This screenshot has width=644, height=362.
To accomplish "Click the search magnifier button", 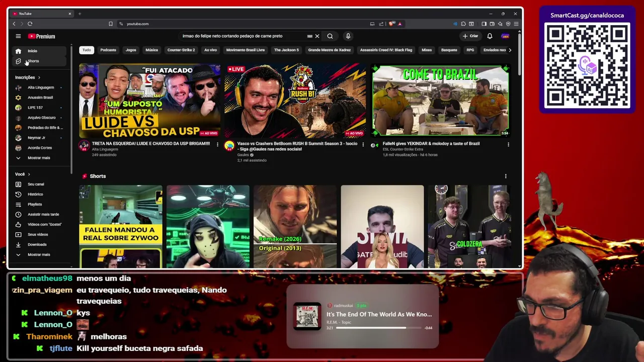I will [x=330, y=36].
